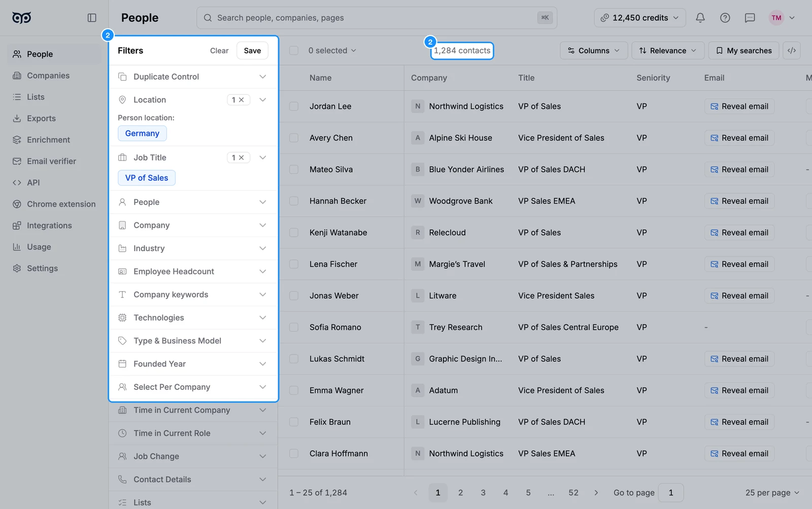
Task: Open the 0 selected dropdown
Action: coord(332,50)
